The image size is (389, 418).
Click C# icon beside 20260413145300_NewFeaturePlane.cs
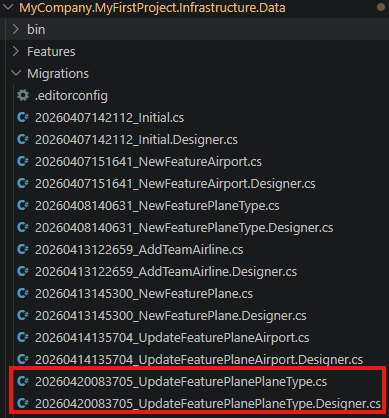tap(23, 294)
